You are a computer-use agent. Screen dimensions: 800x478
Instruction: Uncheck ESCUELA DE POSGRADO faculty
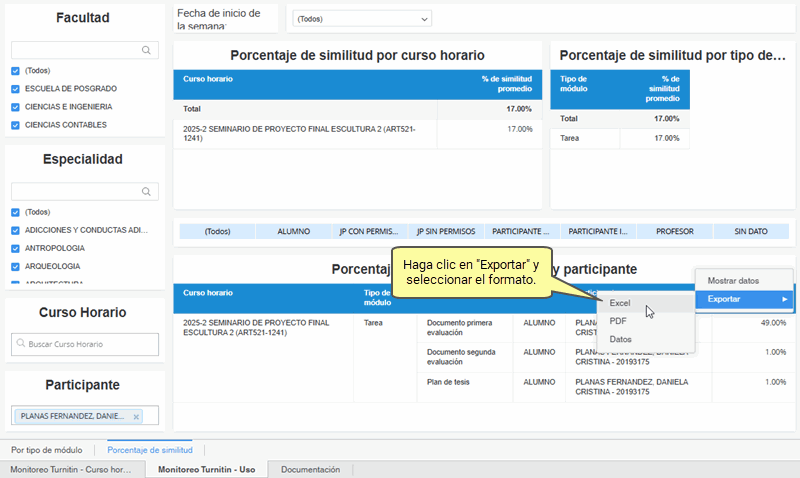[15, 89]
